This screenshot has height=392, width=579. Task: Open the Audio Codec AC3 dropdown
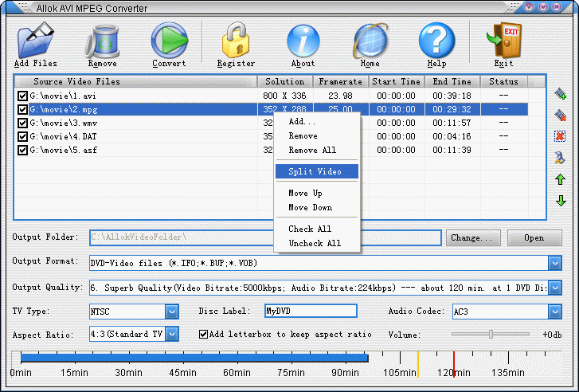pyautogui.click(x=554, y=312)
